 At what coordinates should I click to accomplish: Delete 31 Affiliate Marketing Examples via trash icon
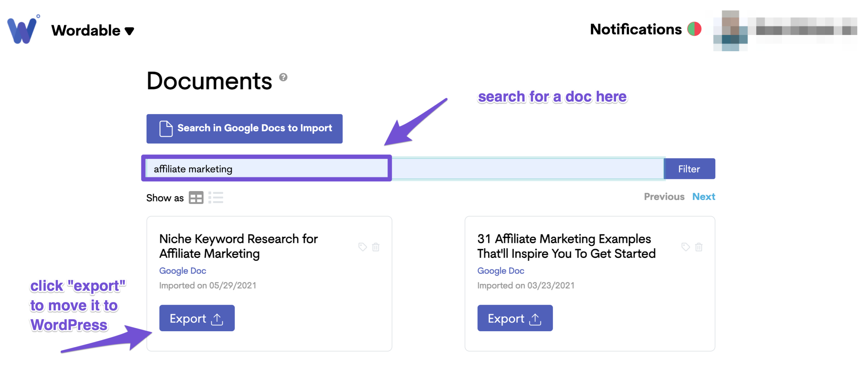(x=699, y=247)
